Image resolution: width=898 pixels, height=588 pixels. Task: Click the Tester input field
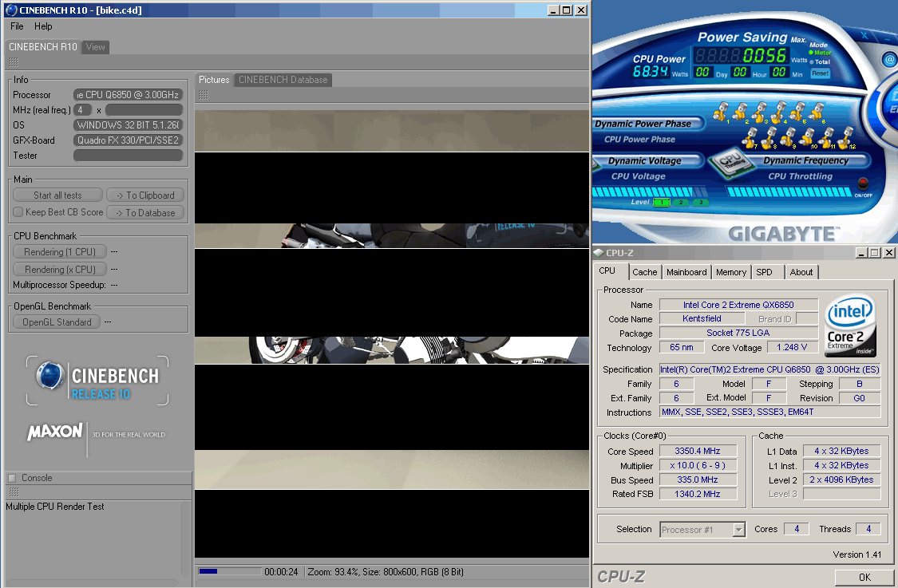click(129, 156)
